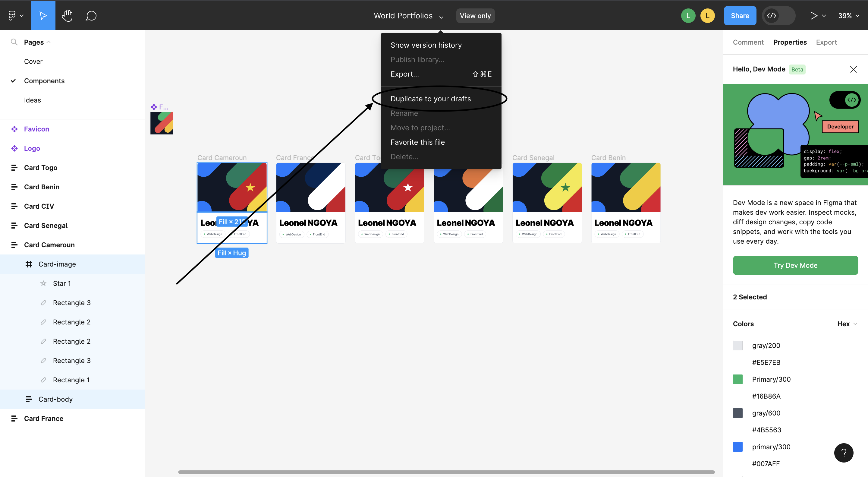Click the checkmark next to Components page
This screenshot has width=868, height=477.
(x=13, y=81)
